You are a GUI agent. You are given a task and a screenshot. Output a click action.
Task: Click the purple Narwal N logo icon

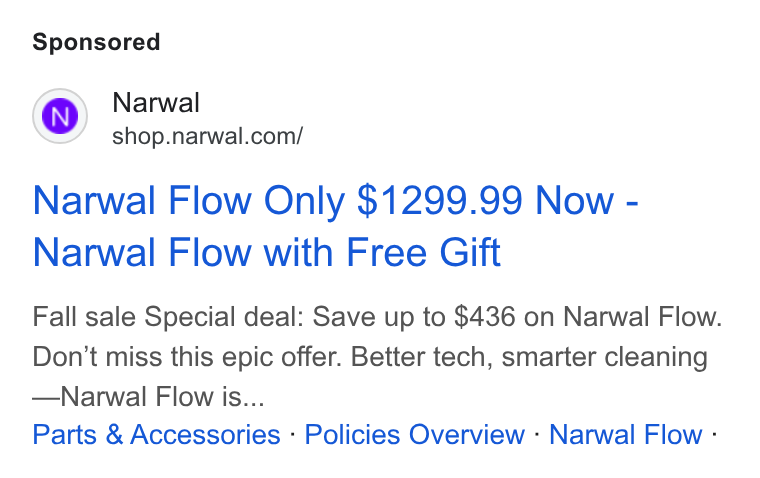[x=60, y=116]
